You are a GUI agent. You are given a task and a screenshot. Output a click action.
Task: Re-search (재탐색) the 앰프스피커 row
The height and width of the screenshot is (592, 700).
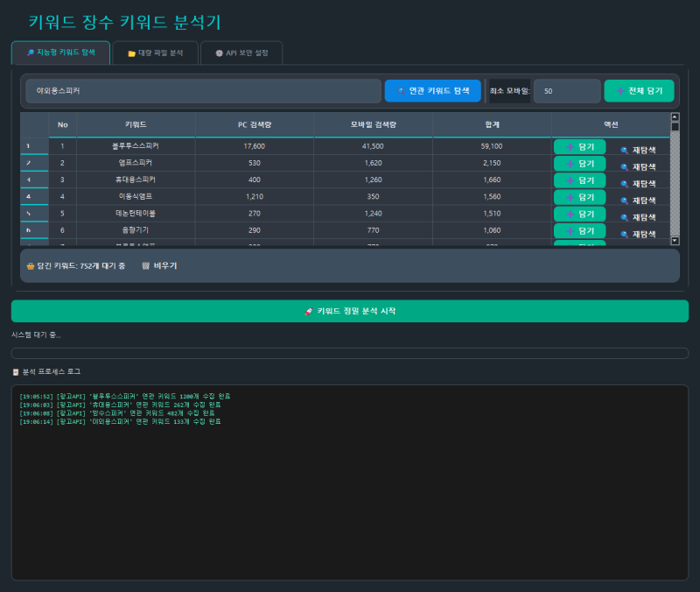pyautogui.click(x=639, y=166)
